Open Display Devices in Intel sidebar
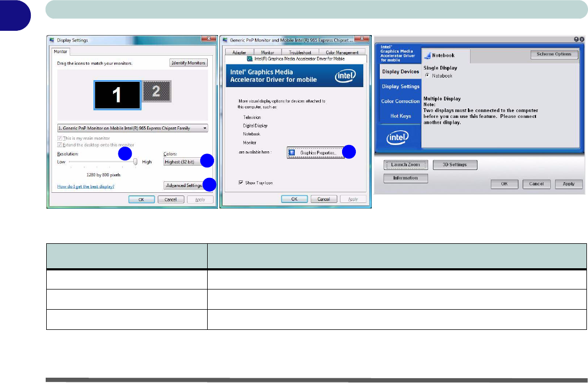 (400, 72)
